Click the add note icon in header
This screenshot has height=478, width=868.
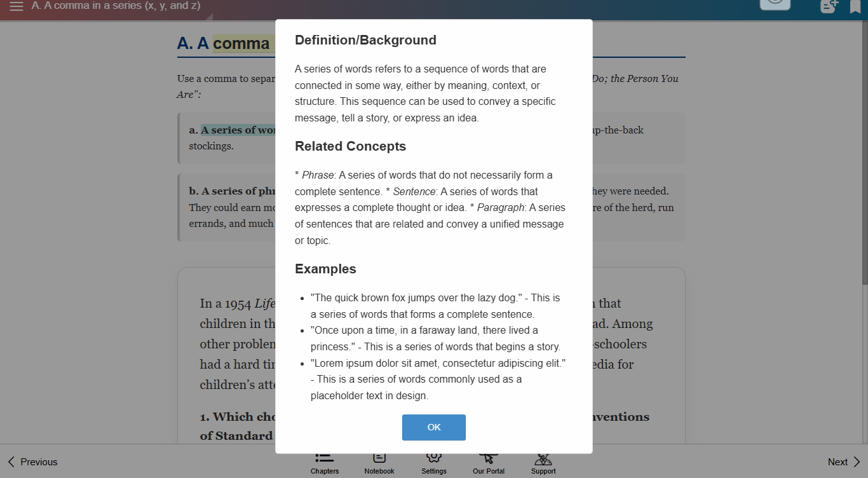pos(829,6)
